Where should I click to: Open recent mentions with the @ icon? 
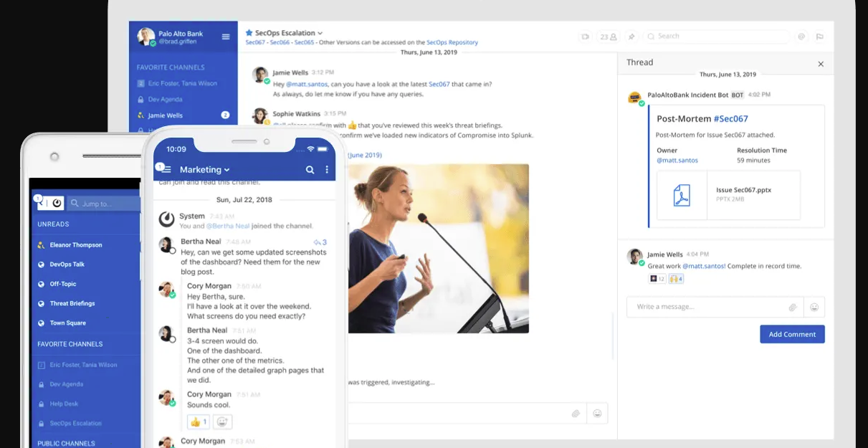coord(801,37)
